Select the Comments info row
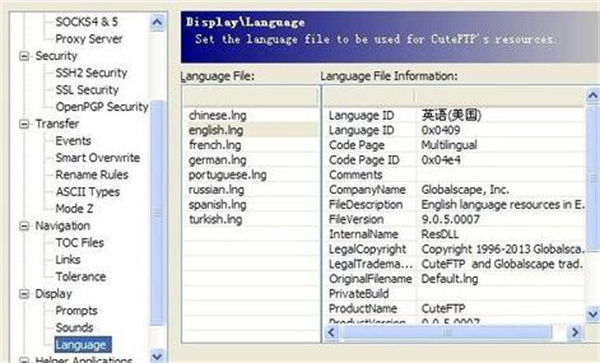This screenshot has width=600, height=363. (x=455, y=175)
